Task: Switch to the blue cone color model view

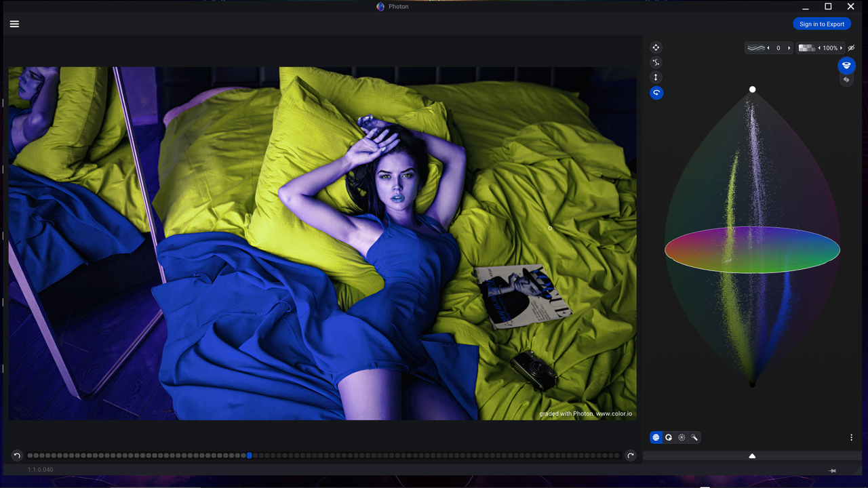Action: click(846, 66)
